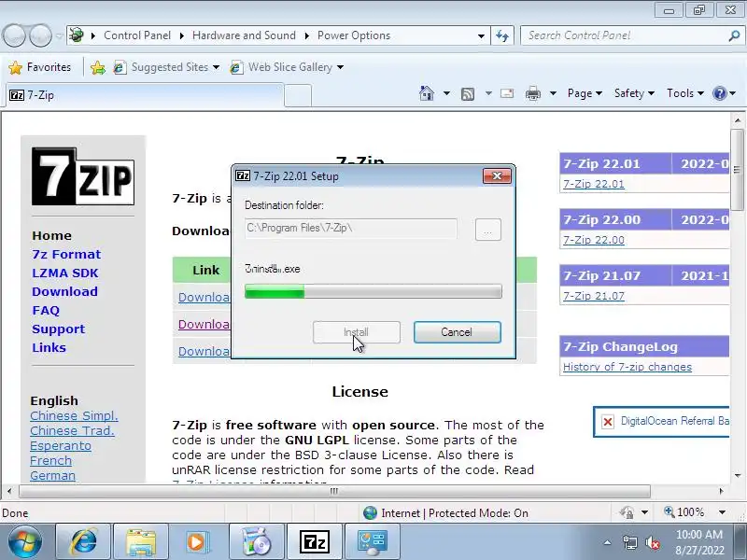The height and width of the screenshot is (560, 747).
Task: Open the 7z Format sidebar link
Action: tap(66, 254)
